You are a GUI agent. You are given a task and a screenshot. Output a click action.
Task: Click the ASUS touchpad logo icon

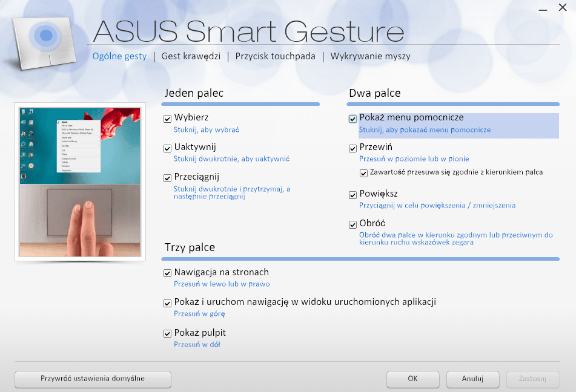[44, 42]
